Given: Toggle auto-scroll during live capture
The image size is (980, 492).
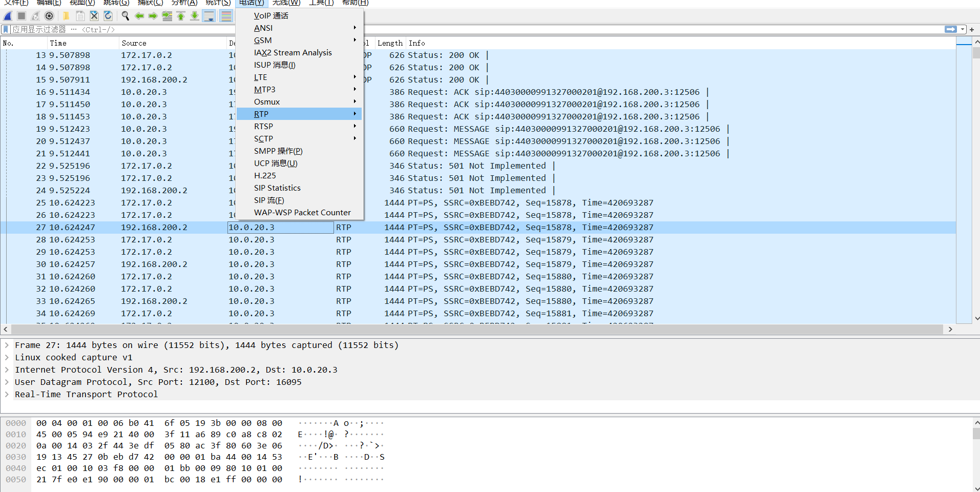Looking at the screenshot, I should tap(209, 16).
